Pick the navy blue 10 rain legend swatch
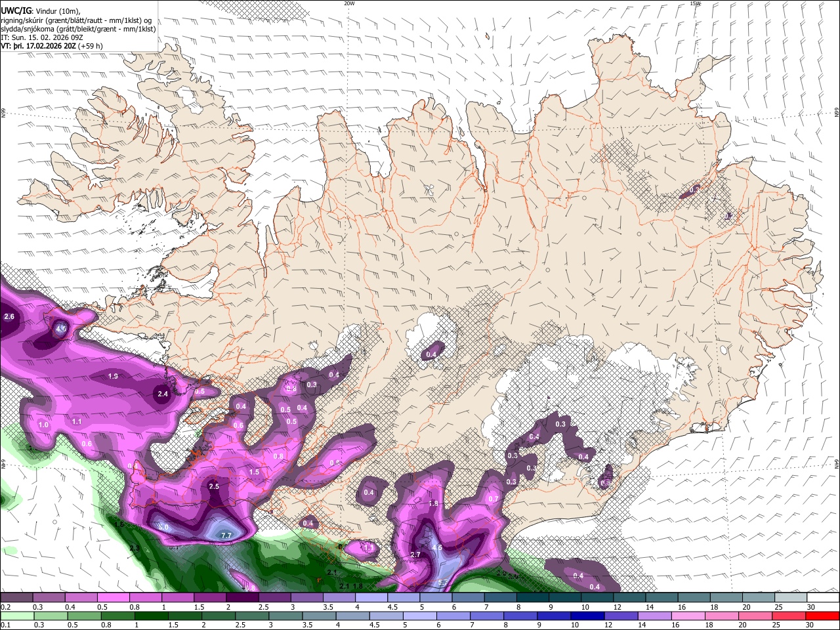This screenshot has height=630, width=840. (x=588, y=616)
